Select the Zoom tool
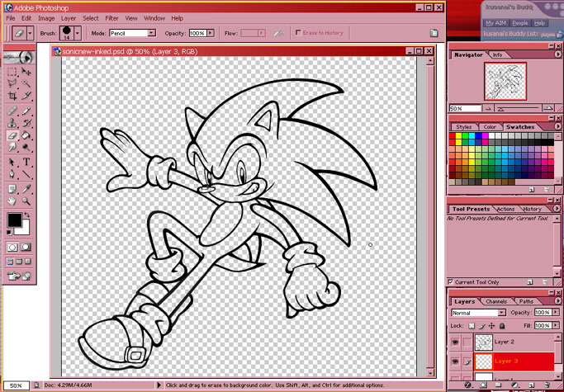The width and height of the screenshot is (564, 392). (26, 201)
